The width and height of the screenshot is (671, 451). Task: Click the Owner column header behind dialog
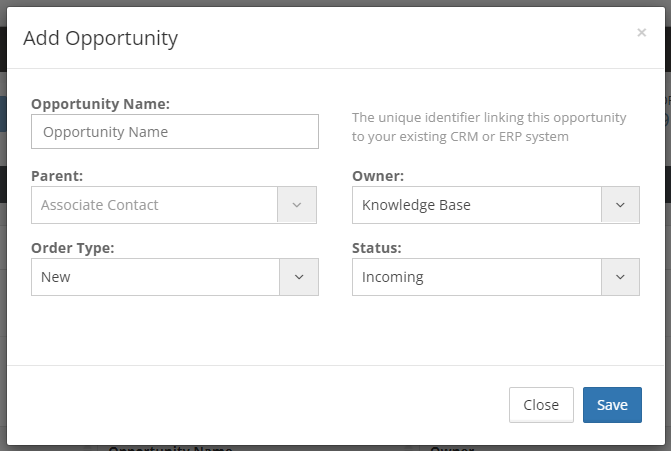coord(452,448)
